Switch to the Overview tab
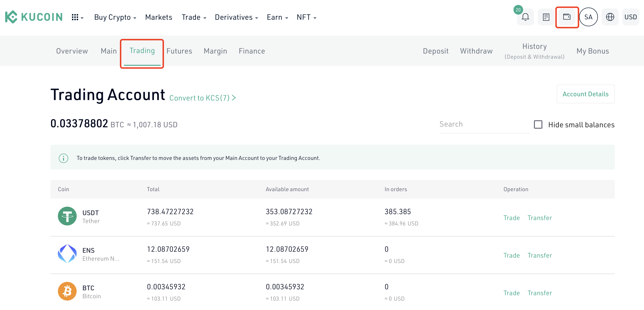This screenshot has width=644, height=310. [x=72, y=51]
